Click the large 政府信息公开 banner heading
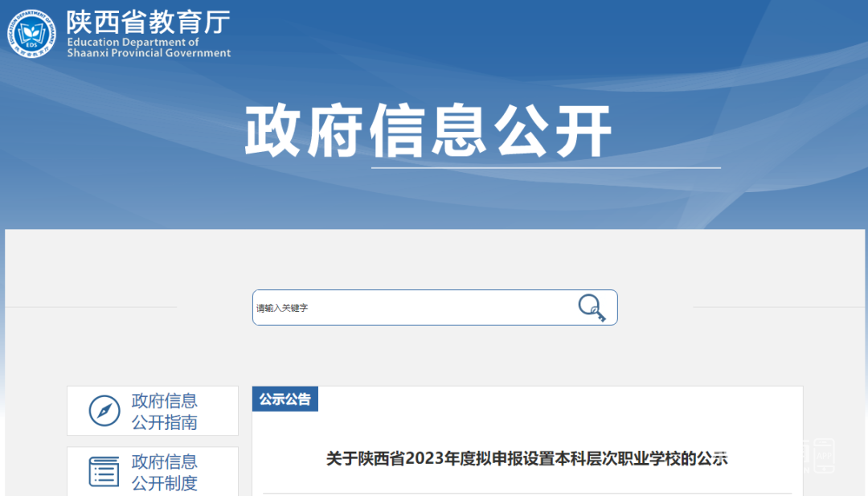Screen dimensions: 868x496 pyautogui.click(x=428, y=131)
